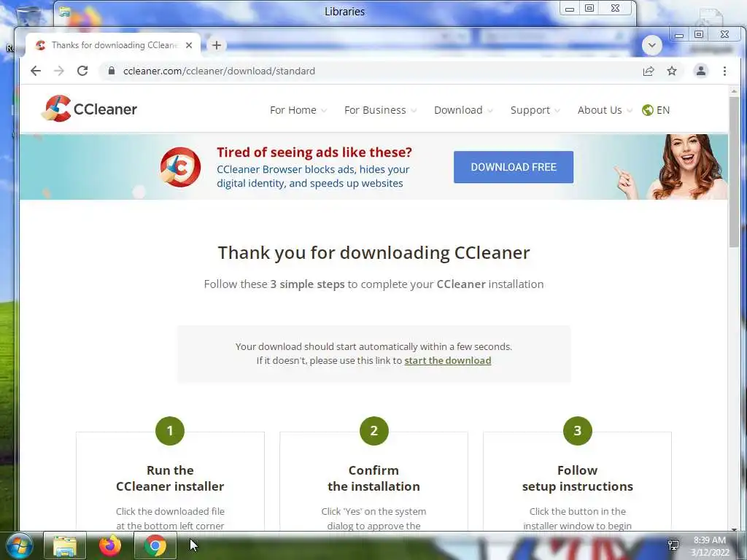
Task: Open a new browser tab
Action: (x=217, y=45)
